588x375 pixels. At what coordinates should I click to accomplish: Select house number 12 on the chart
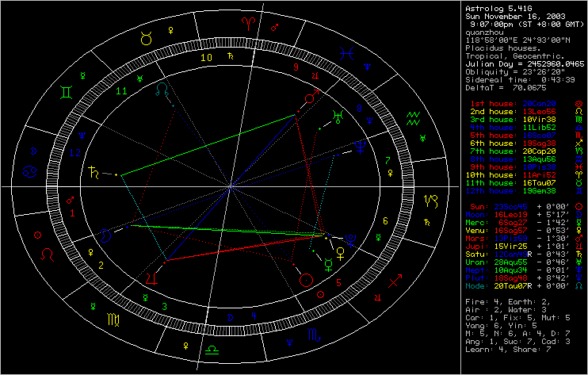pos(74,150)
